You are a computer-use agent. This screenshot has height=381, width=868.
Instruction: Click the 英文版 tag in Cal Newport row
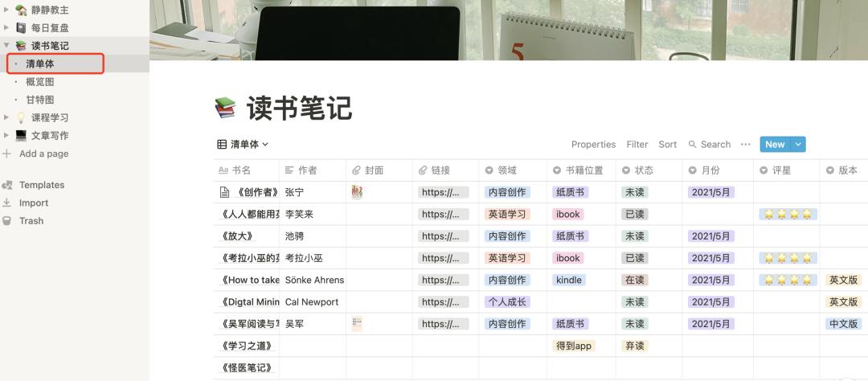pyautogui.click(x=844, y=301)
